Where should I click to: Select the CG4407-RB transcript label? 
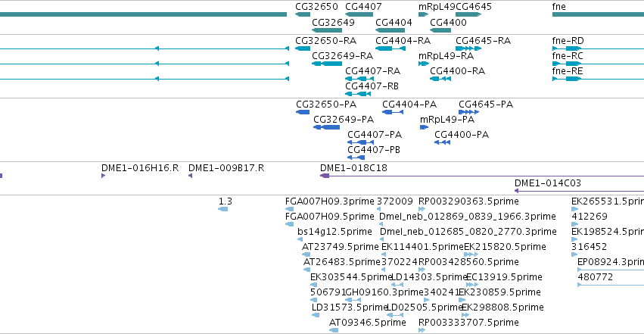(x=372, y=86)
